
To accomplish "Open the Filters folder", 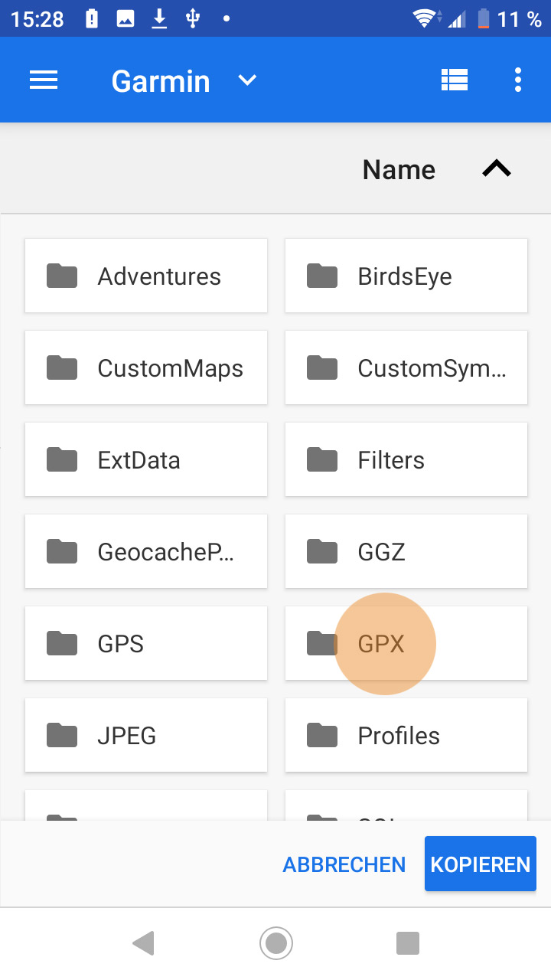I will [x=406, y=460].
